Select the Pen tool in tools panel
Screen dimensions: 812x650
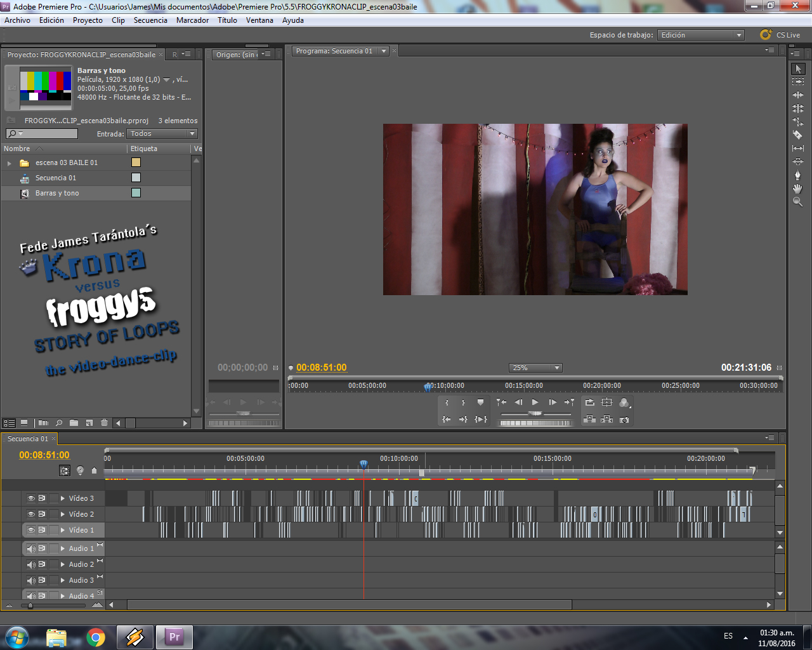(x=798, y=175)
